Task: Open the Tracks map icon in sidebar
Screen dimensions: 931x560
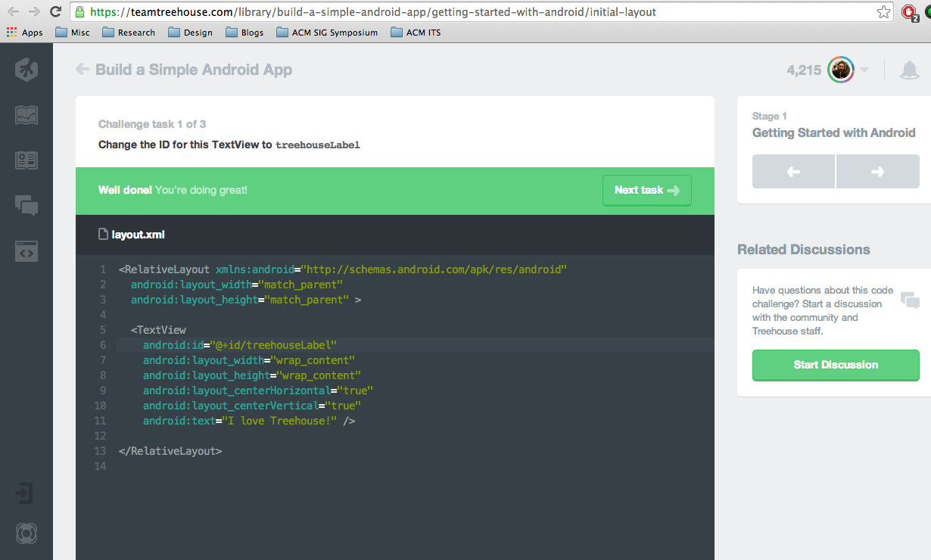Action: click(26, 115)
